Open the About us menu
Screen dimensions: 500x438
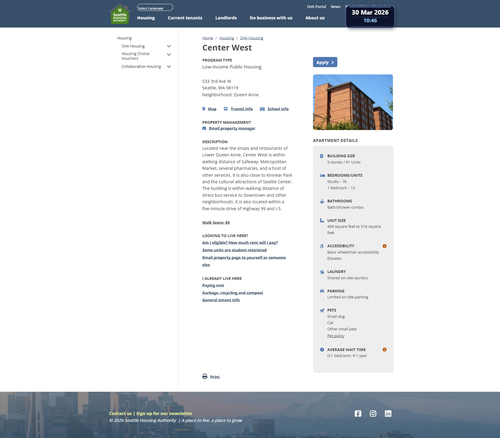(315, 18)
